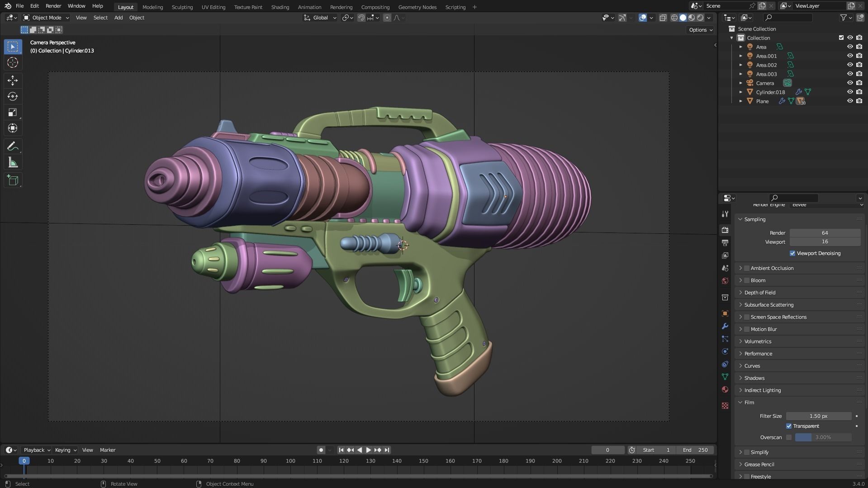
Task: Open the World properties tab
Action: 725,281
